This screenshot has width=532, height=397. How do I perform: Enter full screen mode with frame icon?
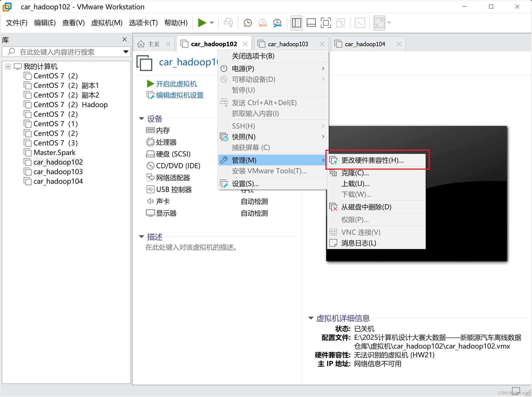pyautogui.click(x=326, y=23)
